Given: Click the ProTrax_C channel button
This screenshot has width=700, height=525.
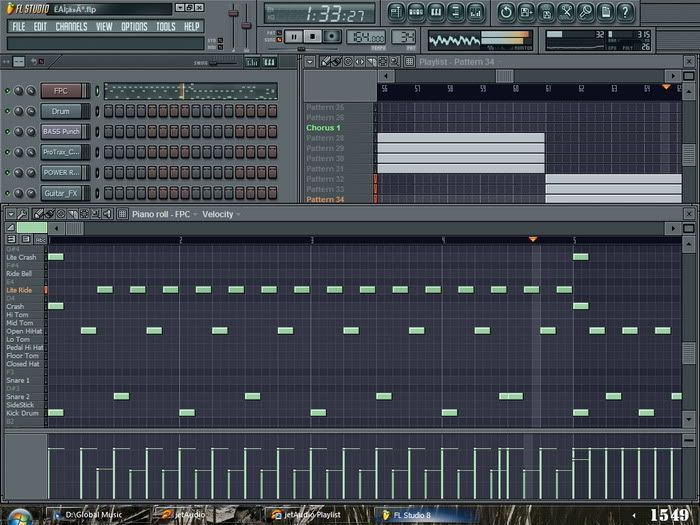Looking at the screenshot, I should click(61, 152).
